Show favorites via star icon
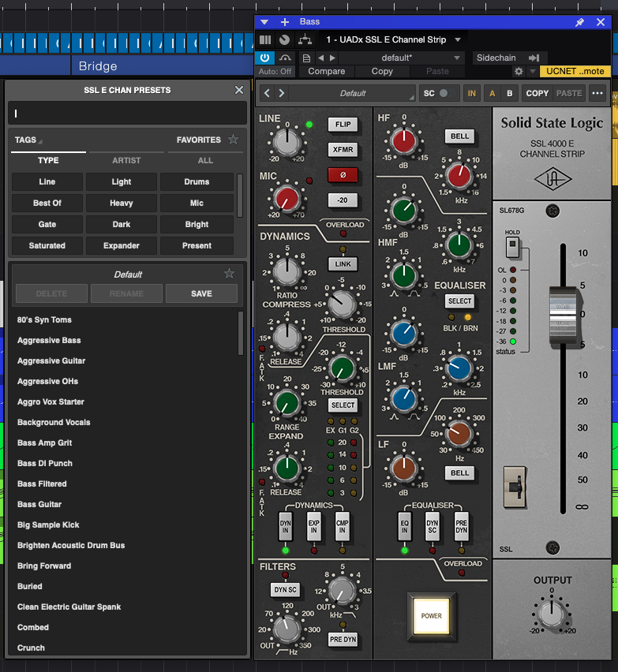This screenshot has height=672, width=618. coord(234,140)
